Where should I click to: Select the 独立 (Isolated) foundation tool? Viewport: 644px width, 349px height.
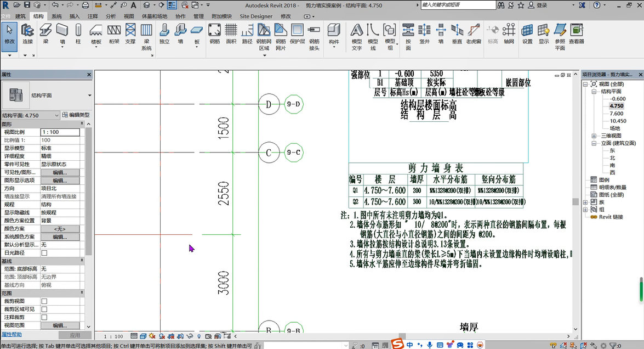pyautogui.click(x=164, y=33)
